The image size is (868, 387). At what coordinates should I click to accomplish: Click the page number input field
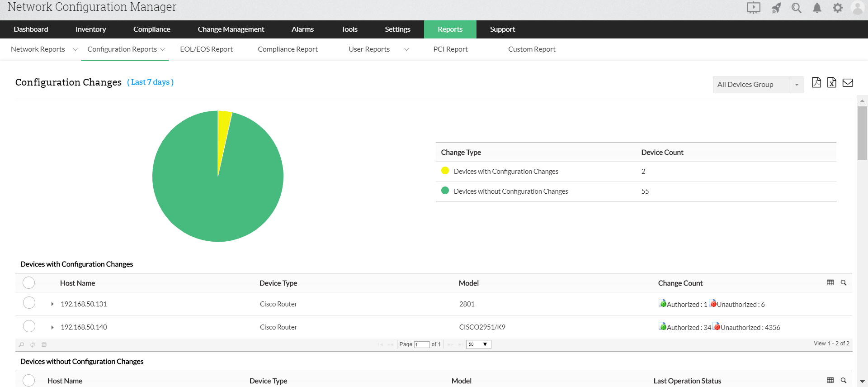click(422, 345)
